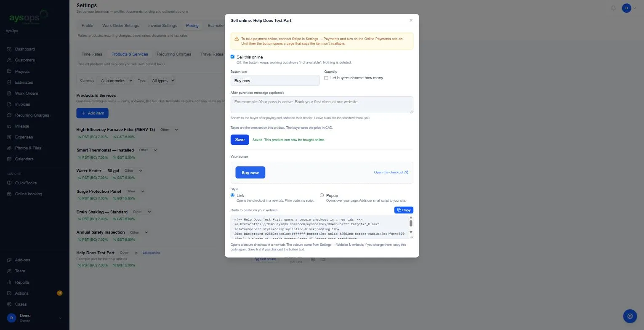
Task: Switch to Invoice Settings tab
Action: point(162,25)
